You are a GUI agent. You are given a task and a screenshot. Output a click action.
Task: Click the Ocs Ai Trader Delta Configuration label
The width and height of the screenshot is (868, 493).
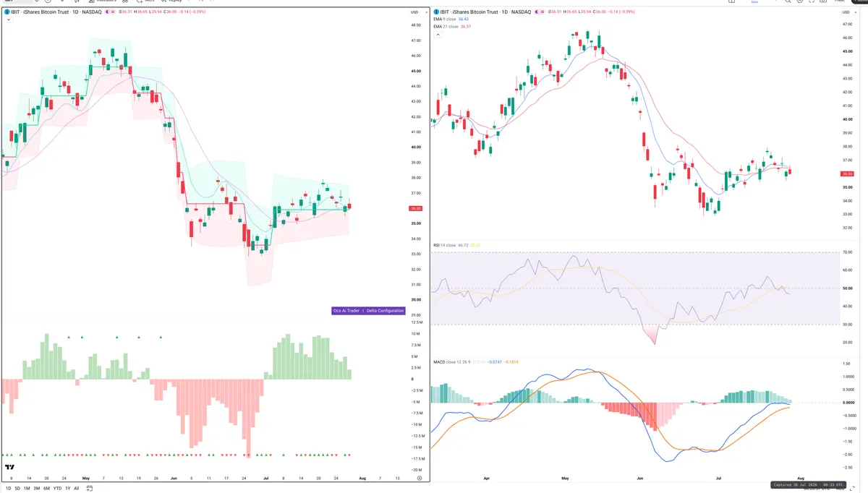[368, 310]
